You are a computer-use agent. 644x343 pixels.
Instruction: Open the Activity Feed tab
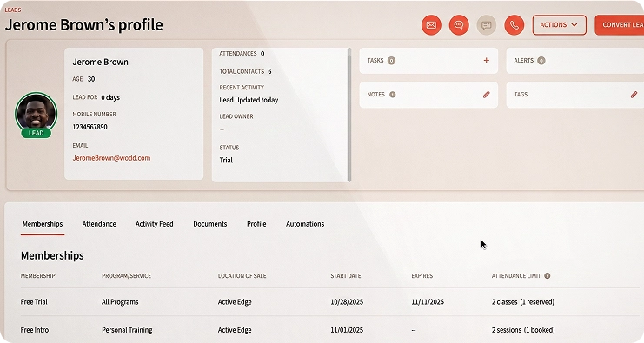[155, 224]
